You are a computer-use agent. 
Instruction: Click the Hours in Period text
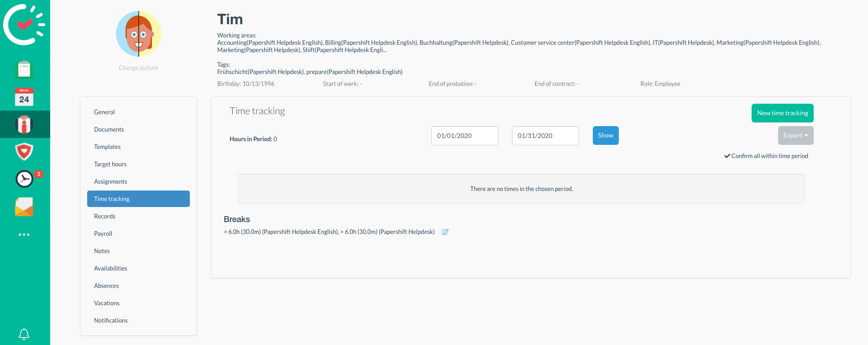point(253,139)
